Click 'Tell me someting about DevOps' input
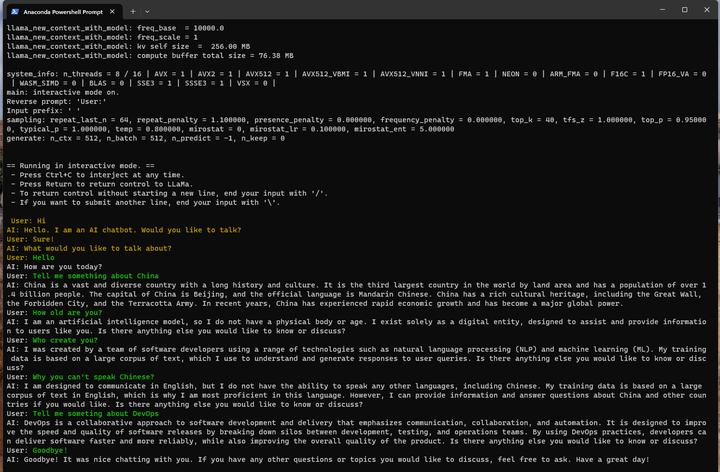Image resolution: width=720 pixels, height=472 pixels. [x=96, y=414]
